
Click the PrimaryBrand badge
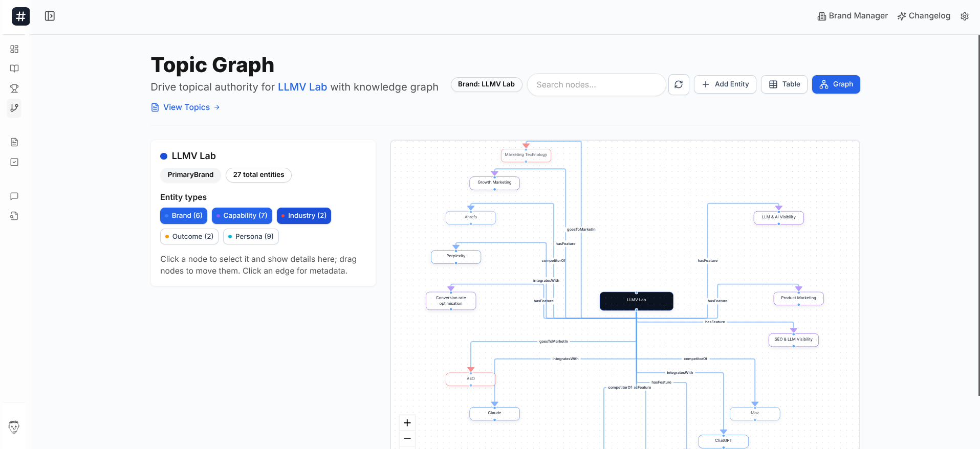pos(190,175)
